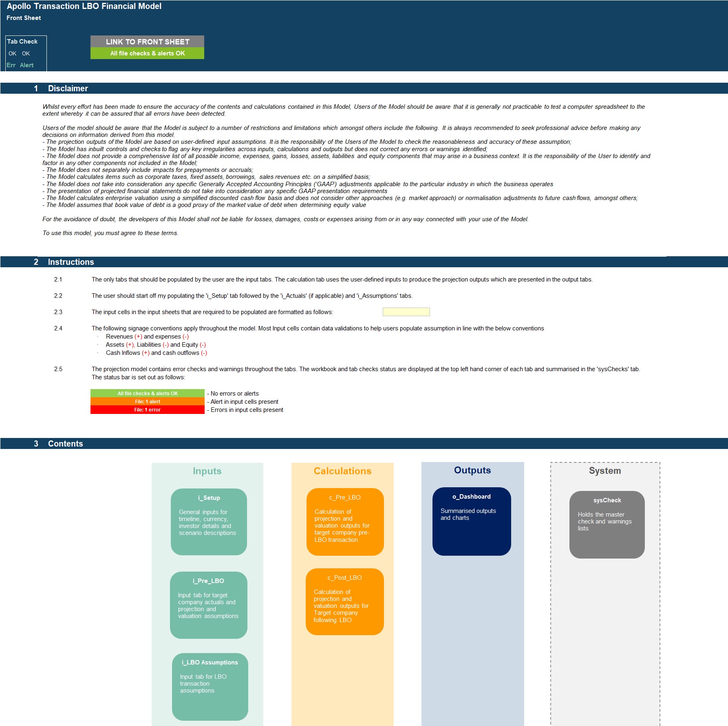728x726 pixels.
Task: Select the 'Apollo Transaction LBO Financial Model' title
Action: 84,6
